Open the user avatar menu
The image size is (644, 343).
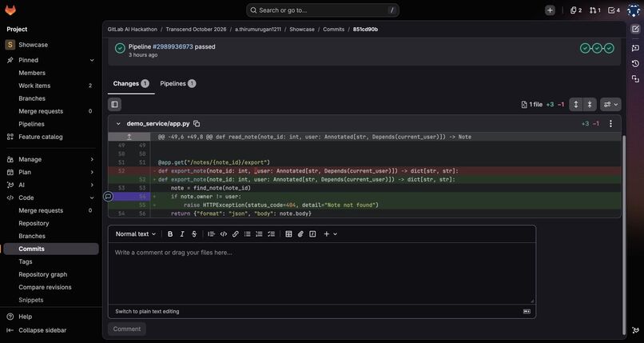[x=634, y=10]
